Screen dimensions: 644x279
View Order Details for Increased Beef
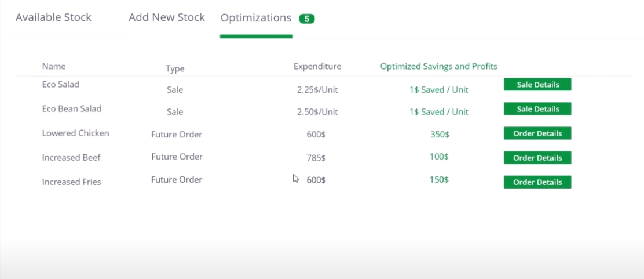pos(537,158)
